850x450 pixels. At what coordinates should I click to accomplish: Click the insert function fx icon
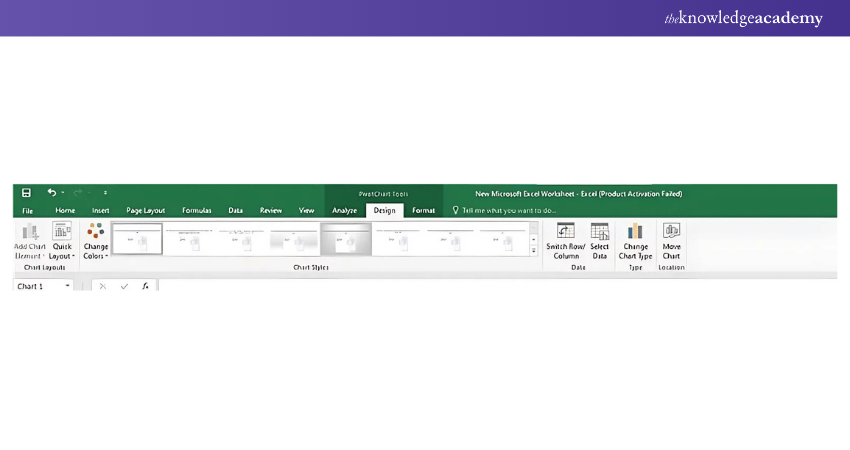[145, 286]
